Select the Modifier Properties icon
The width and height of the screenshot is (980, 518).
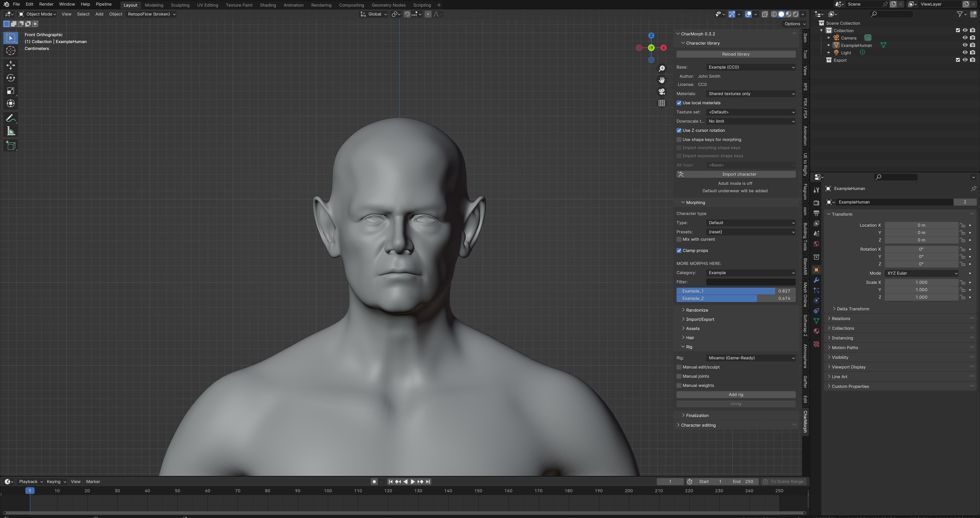pyautogui.click(x=817, y=280)
